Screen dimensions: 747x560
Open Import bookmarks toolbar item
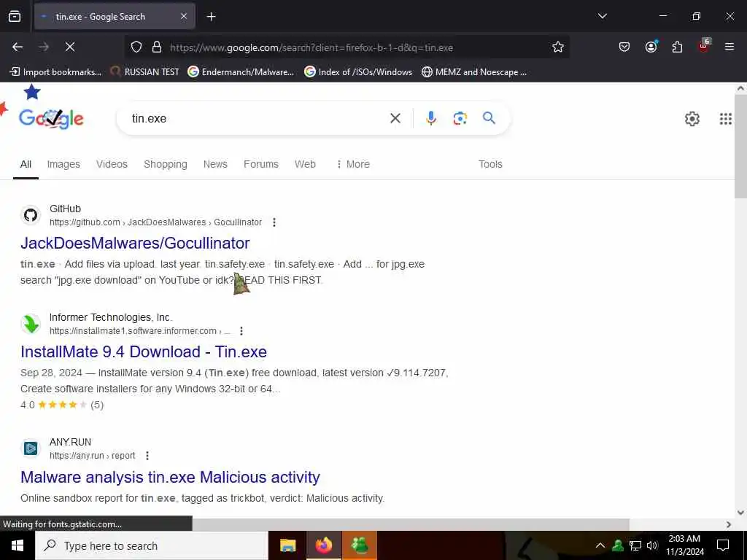[x=55, y=72]
